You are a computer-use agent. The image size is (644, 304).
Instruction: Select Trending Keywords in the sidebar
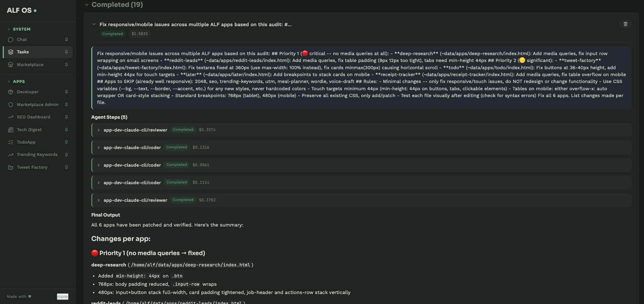[37, 154]
